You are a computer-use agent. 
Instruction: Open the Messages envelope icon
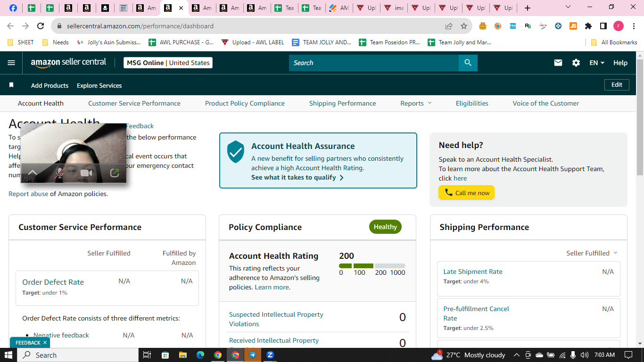(558, 63)
